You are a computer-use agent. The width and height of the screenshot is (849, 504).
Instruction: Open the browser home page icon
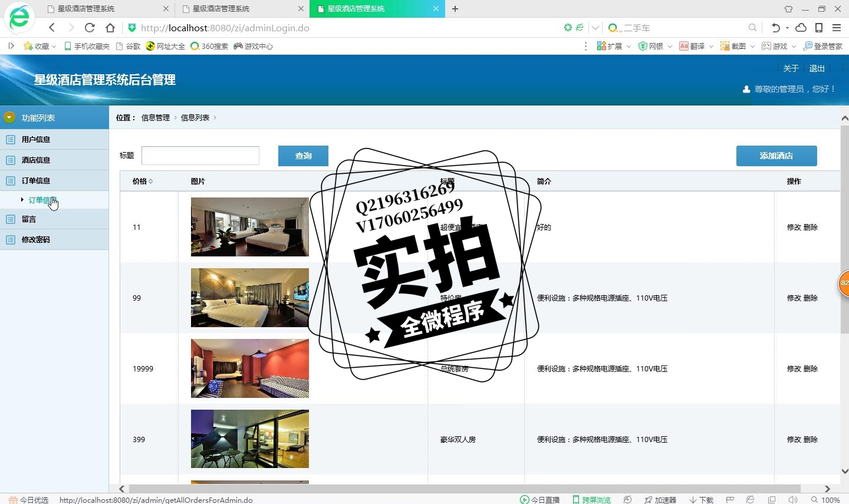click(110, 28)
